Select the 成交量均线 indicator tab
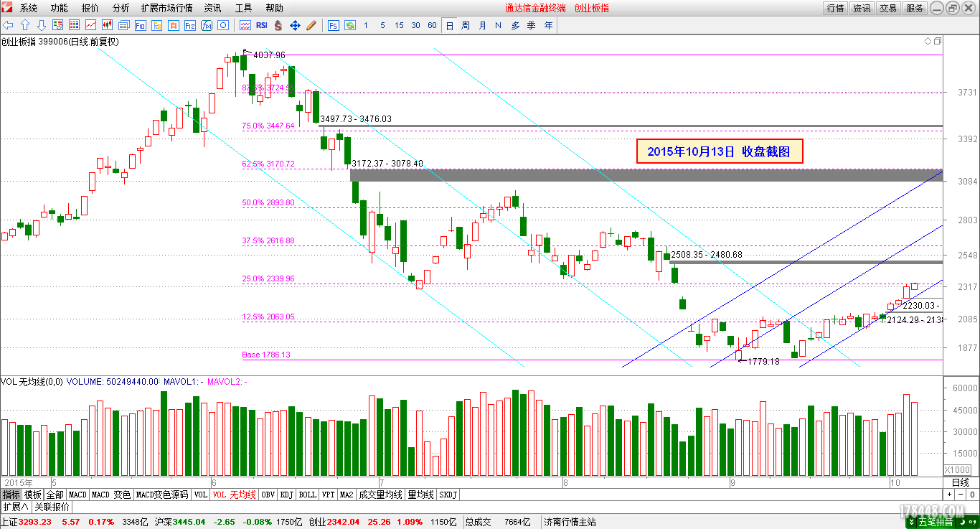This screenshot has height=529, width=980. [x=381, y=495]
